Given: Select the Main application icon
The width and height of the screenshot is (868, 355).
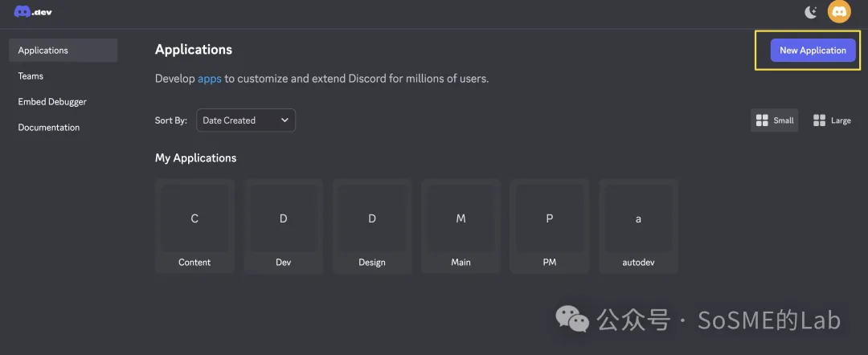Looking at the screenshot, I should click(x=461, y=218).
